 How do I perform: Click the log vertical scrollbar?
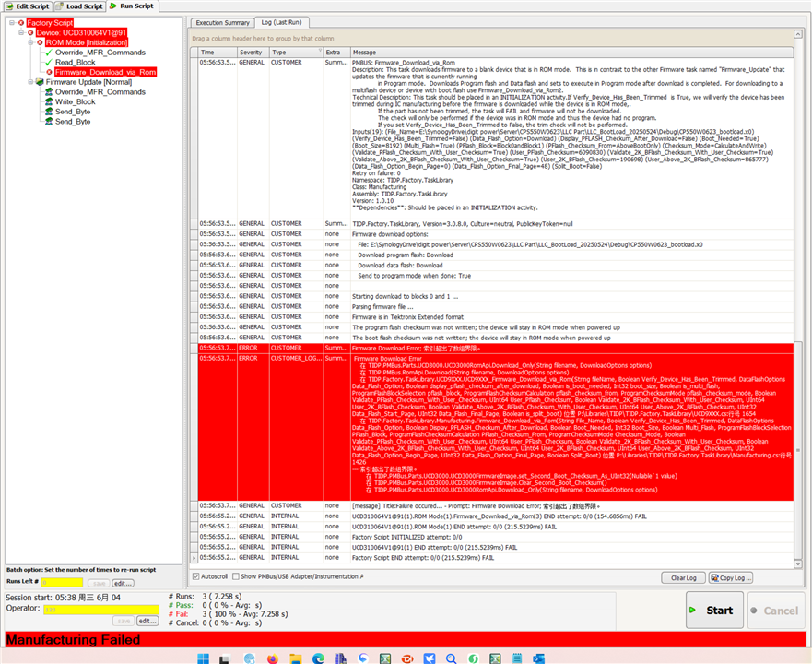(797, 448)
